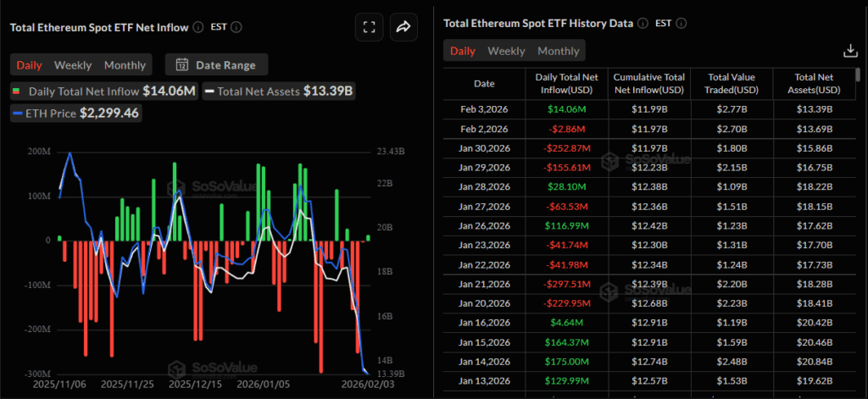Screen dimensions: 868x399
Task: Download the ETF history data table
Action: click(850, 51)
